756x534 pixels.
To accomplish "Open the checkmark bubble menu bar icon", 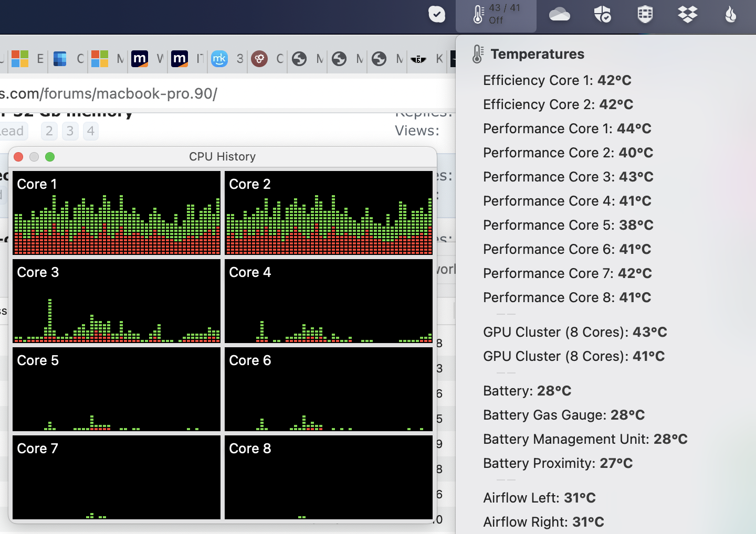I will (437, 14).
